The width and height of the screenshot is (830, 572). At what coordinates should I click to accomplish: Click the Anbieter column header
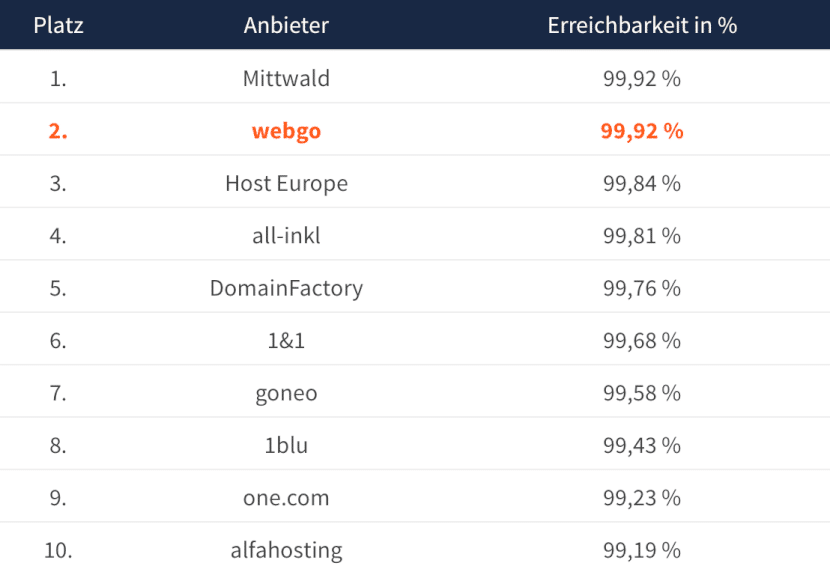pyautogui.click(x=286, y=25)
